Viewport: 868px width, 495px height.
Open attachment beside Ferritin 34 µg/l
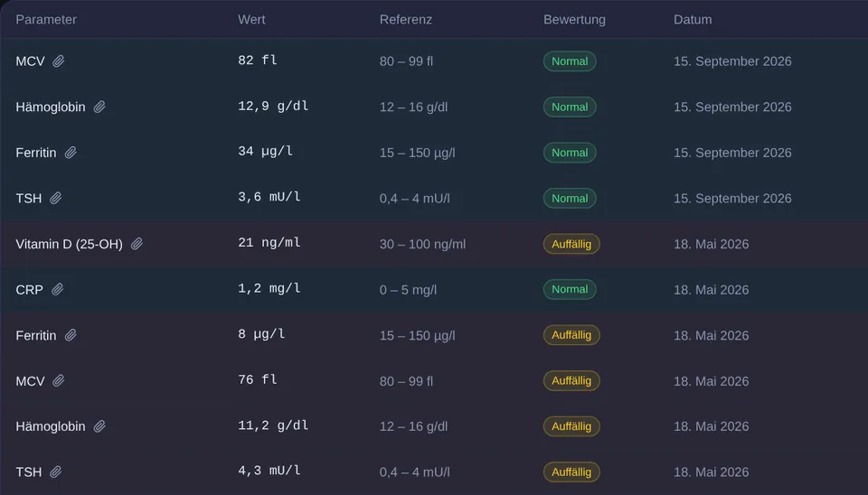tap(71, 153)
